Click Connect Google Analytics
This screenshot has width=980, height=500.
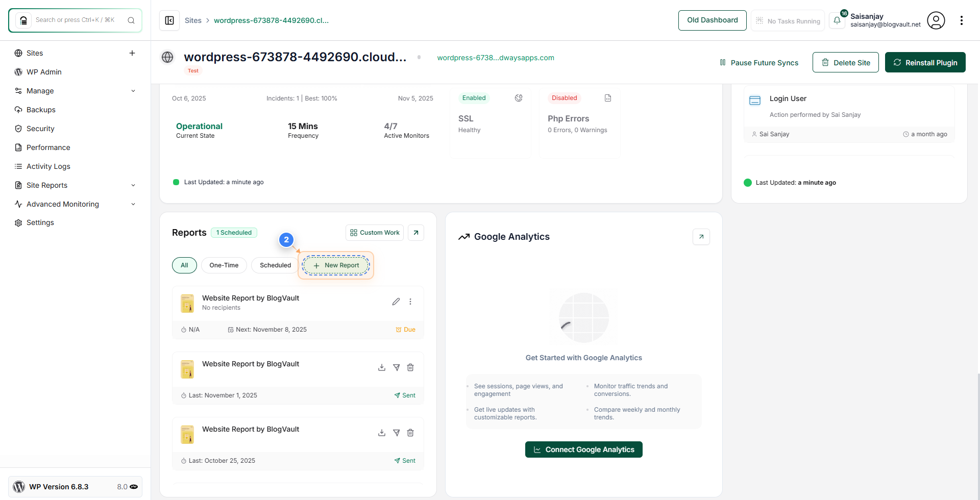pos(584,449)
